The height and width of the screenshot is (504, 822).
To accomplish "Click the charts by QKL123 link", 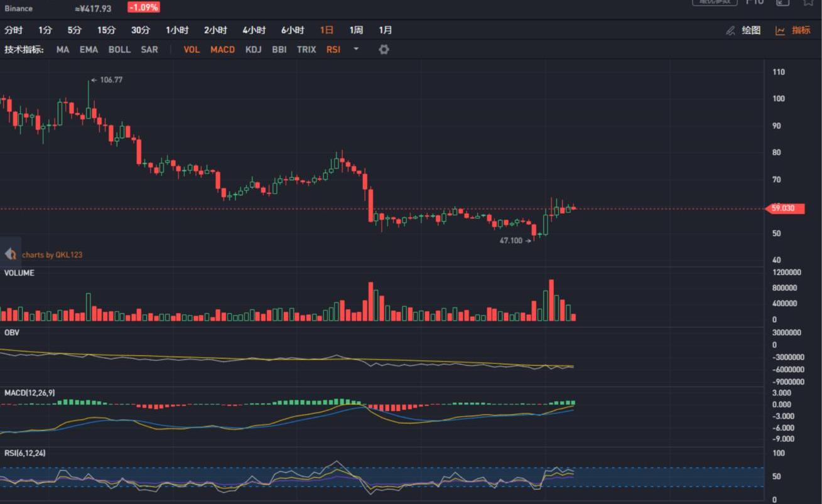I will tap(52, 255).
